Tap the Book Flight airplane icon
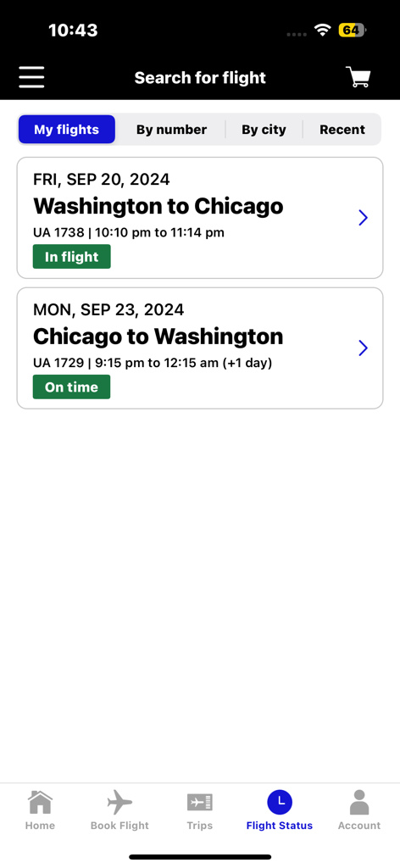 (x=119, y=802)
